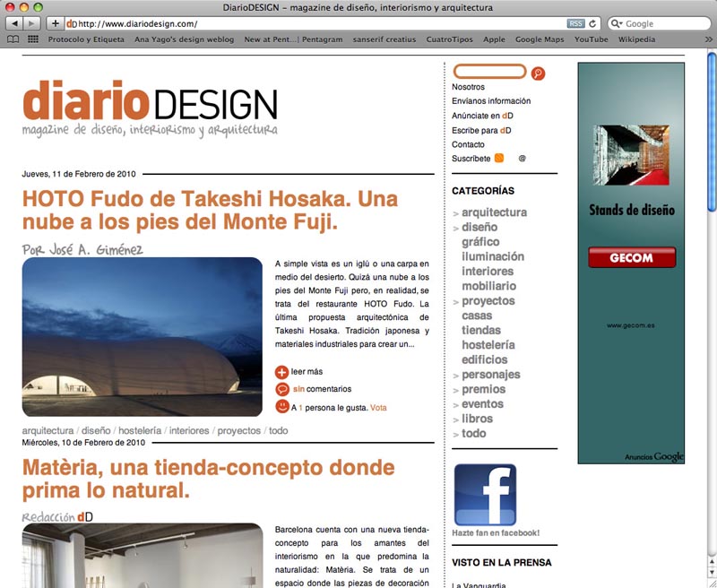Open Top Sites grid icon
This screenshot has width=717, height=588.
(33, 39)
